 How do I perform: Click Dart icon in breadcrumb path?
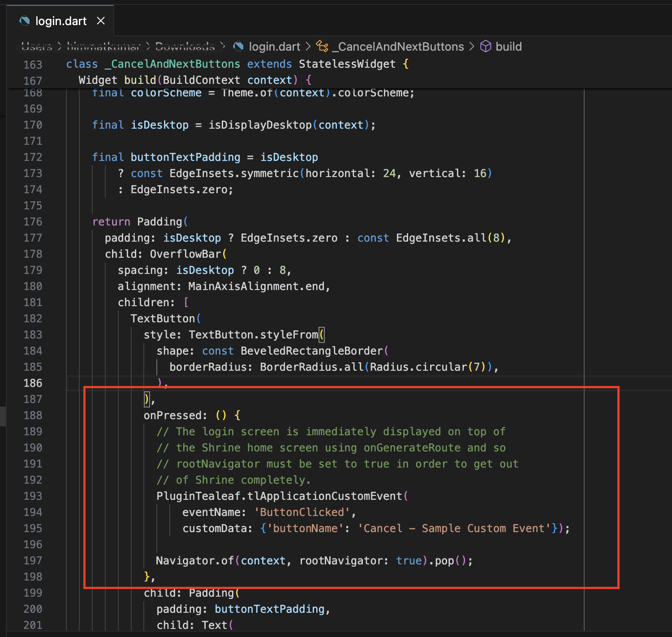pos(239,46)
